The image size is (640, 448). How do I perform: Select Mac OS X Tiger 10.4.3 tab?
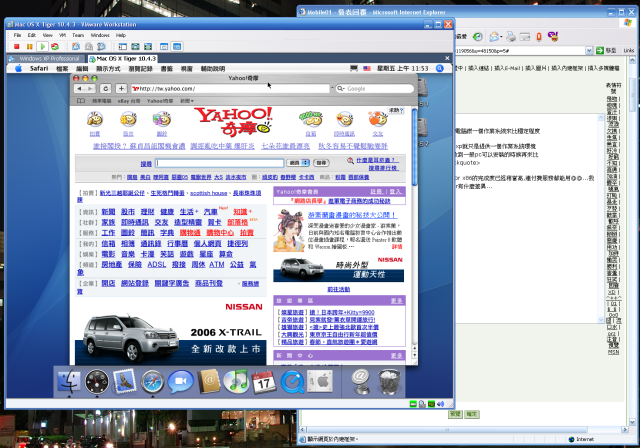pos(122,59)
